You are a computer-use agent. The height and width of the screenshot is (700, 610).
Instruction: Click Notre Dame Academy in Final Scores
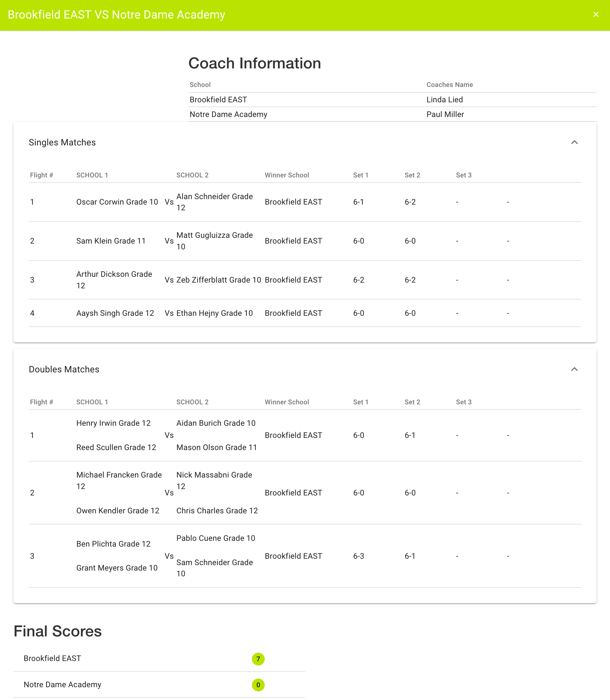[63, 684]
